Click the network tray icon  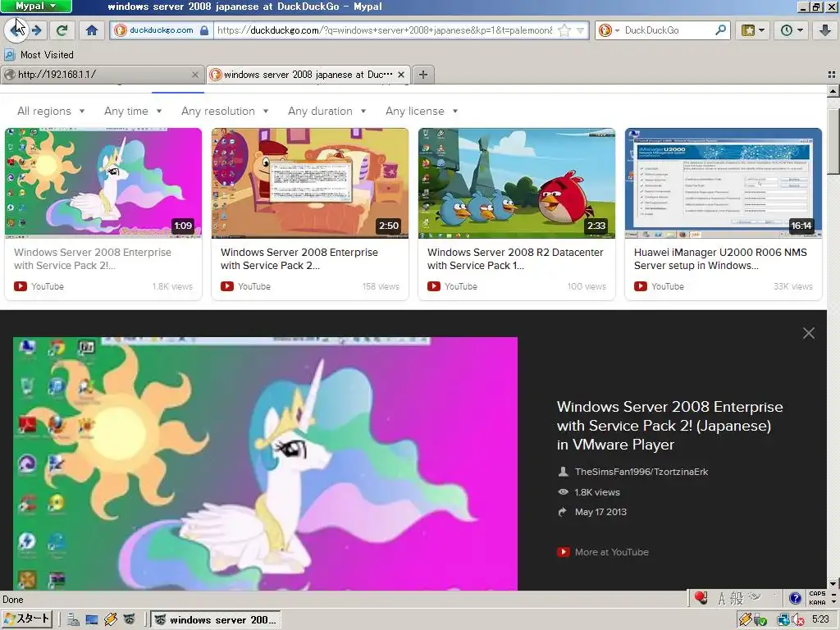(783, 620)
